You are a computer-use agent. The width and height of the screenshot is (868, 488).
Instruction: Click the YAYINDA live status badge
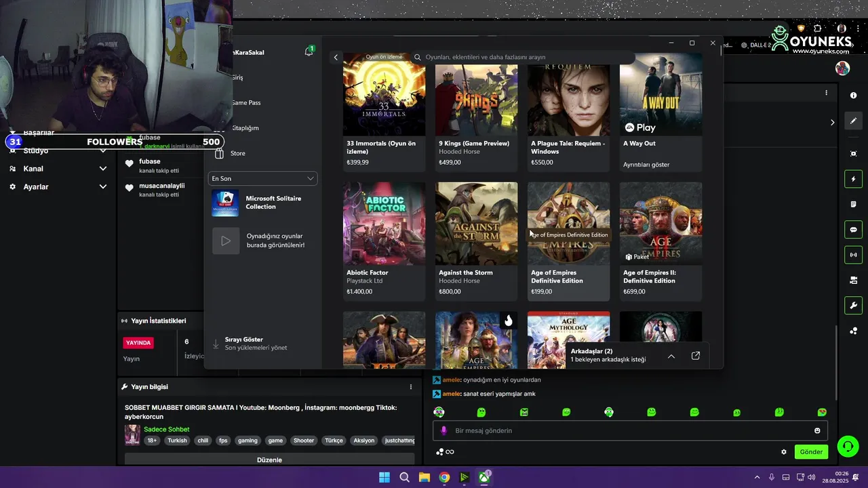pos(138,343)
